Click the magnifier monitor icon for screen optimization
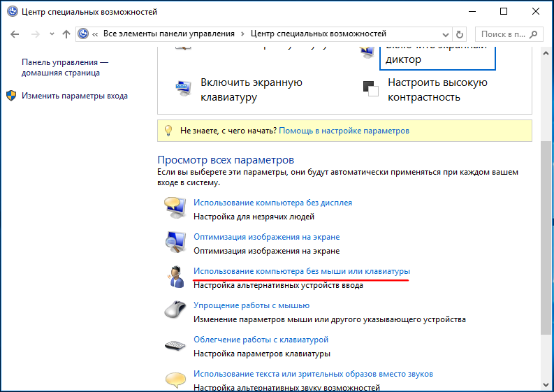This screenshot has height=392, width=554. point(175,242)
